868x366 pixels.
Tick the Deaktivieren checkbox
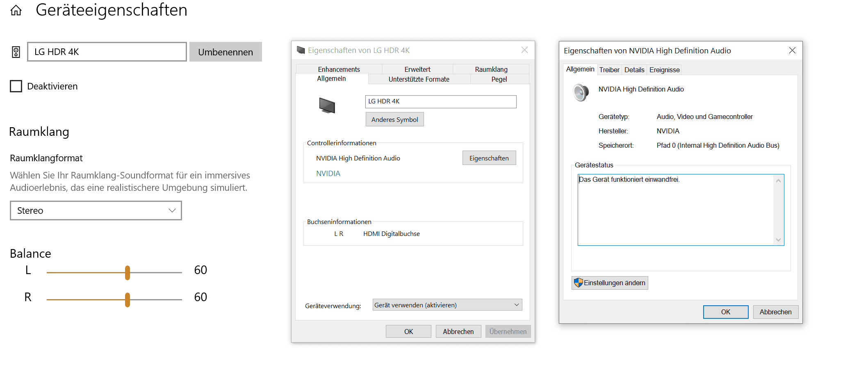tap(16, 86)
